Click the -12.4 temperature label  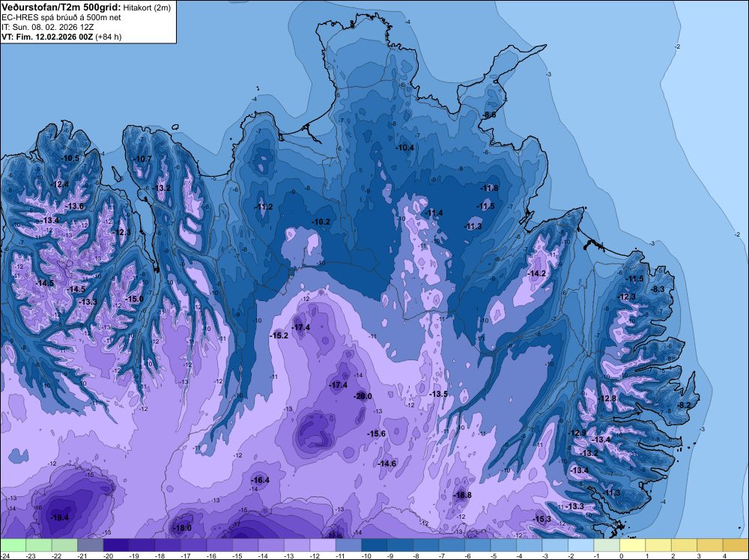click(x=60, y=184)
